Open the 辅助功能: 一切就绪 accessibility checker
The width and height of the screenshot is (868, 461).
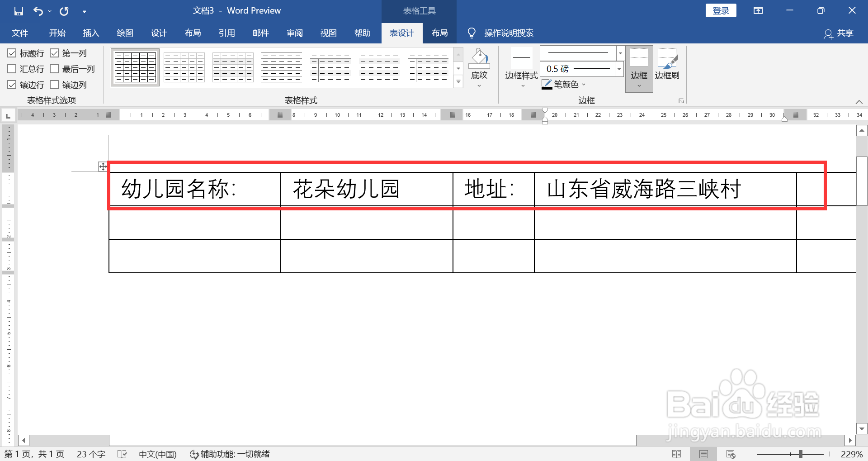[230, 454]
